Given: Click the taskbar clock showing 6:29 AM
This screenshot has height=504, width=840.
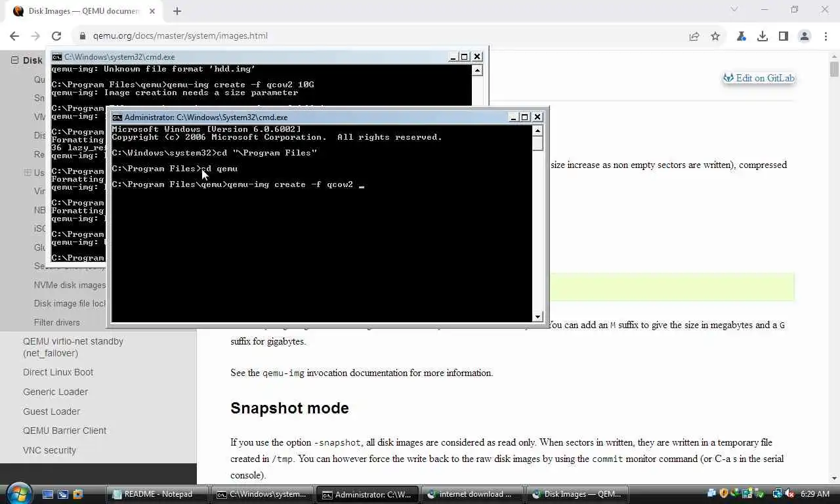Looking at the screenshot, I should click(815, 493).
